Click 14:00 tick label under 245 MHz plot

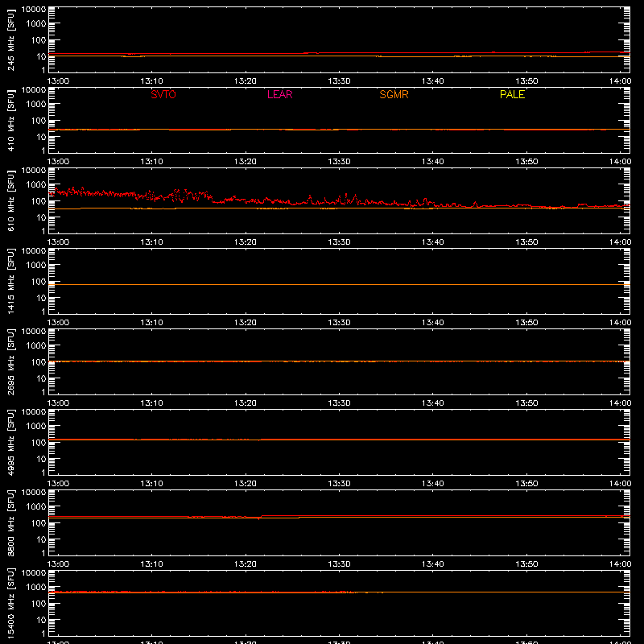620,81
